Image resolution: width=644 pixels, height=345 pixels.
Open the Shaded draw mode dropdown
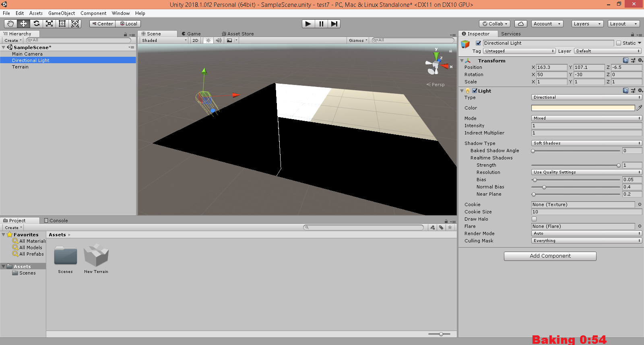pyautogui.click(x=164, y=40)
